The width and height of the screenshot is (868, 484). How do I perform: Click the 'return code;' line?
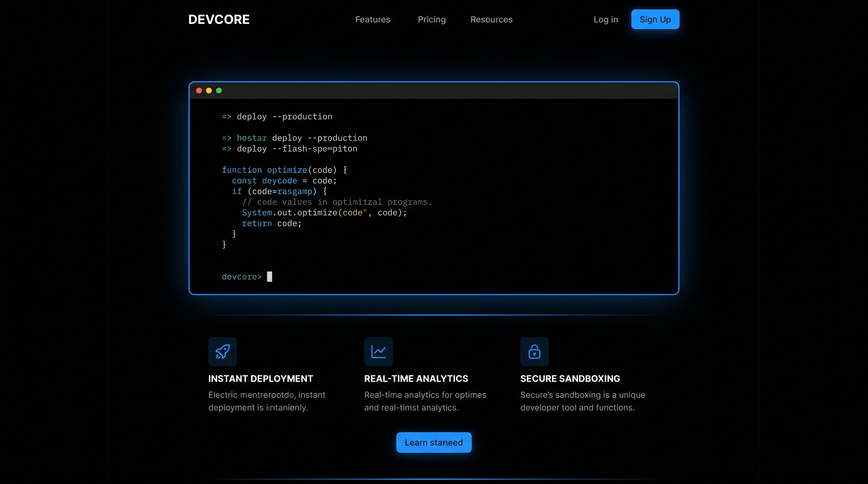[272, 223]
